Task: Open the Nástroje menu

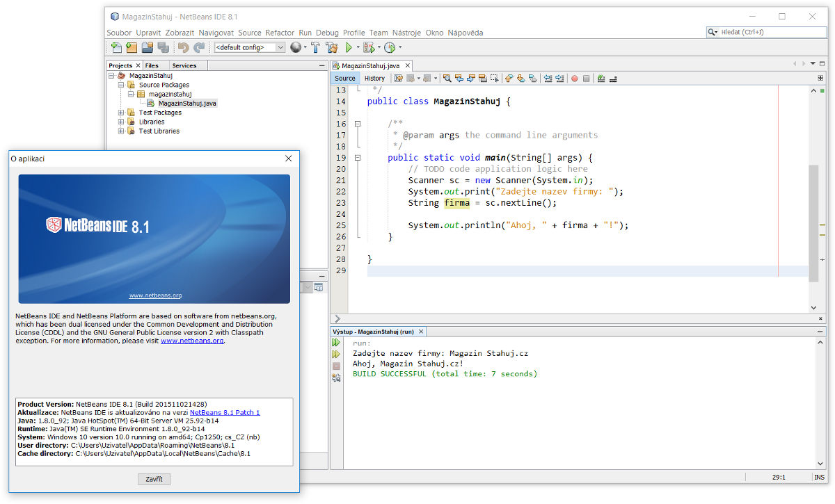Action: tap(406, 33)
